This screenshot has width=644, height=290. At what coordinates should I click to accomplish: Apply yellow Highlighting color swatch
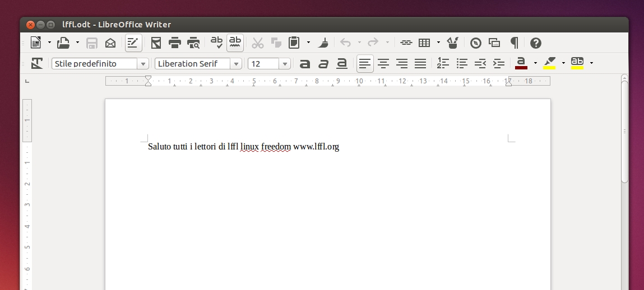(549, 63)
